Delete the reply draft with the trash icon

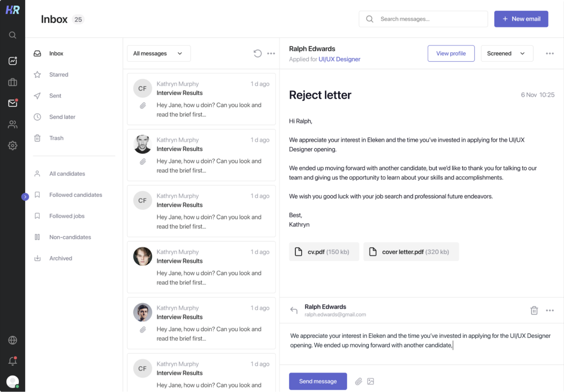[x=534, y=310]
